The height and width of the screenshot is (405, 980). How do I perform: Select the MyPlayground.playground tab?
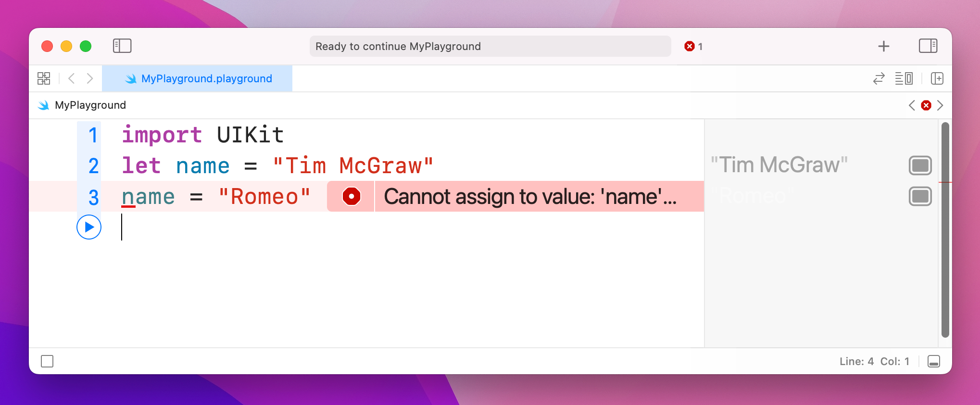197,78
